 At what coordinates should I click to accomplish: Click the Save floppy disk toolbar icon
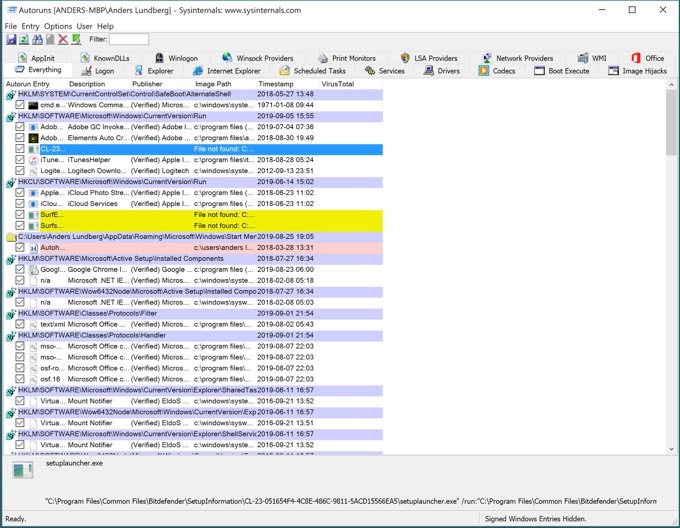11,39
